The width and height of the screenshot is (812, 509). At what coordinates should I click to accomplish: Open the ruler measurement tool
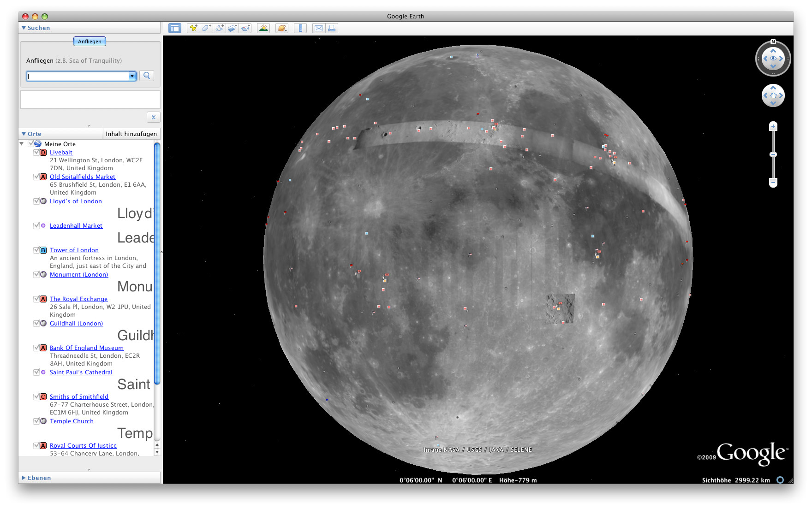point(300,28)
